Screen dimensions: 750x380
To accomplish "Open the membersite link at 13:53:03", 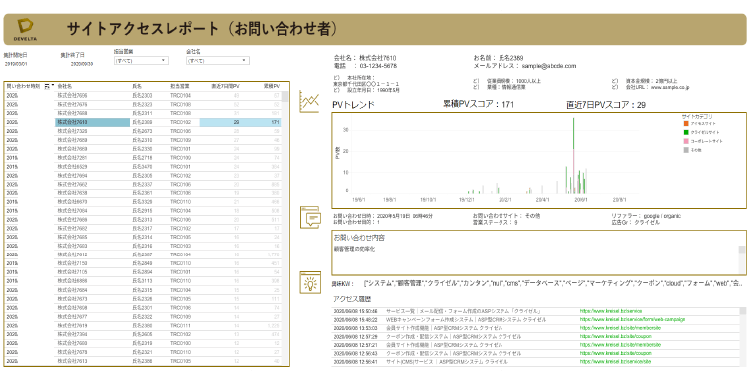I will pos(620,328).
